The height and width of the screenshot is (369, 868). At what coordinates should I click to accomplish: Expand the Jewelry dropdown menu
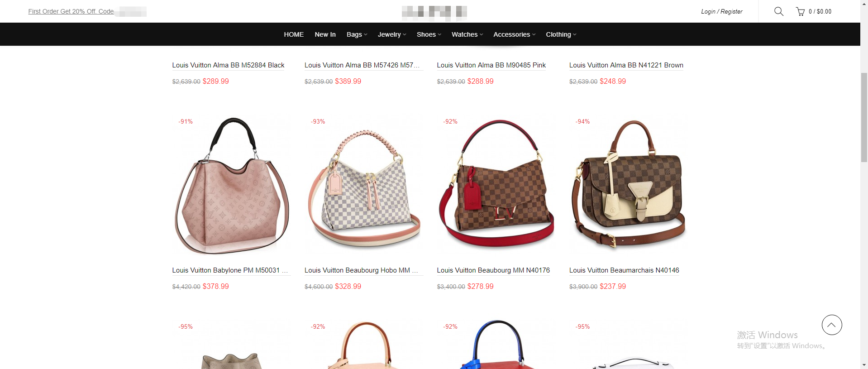[x=392, y=34]
